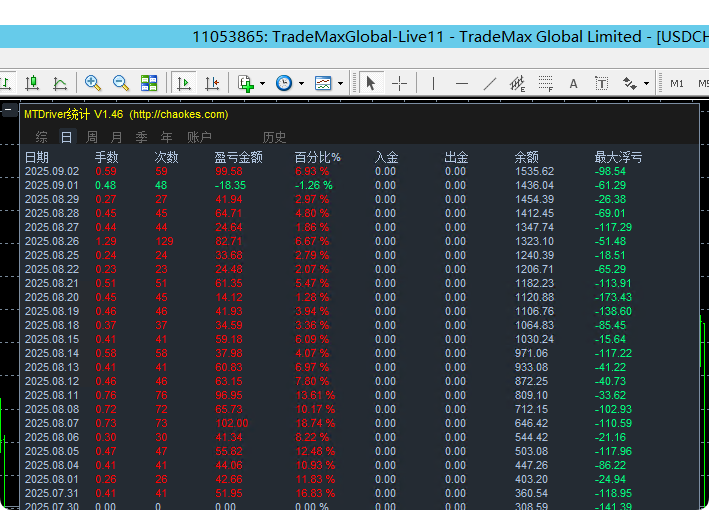Select max floating loss -173.43
709x510 pixels.
pos(613,298)
